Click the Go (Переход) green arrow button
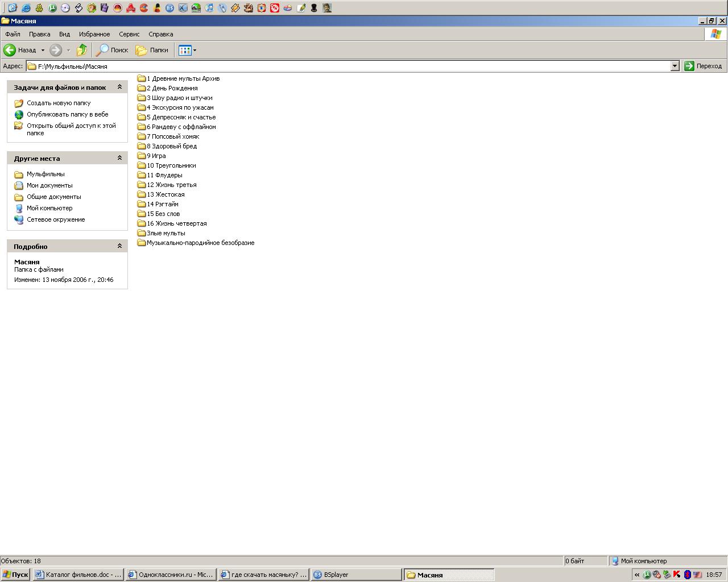The image size is (728, 582). click(689, 66)
